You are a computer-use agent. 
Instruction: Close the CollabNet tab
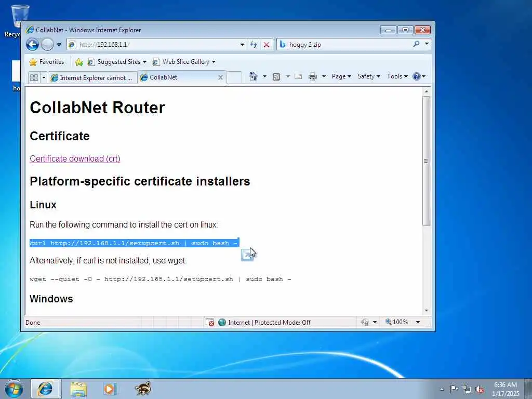click(220, 77)
